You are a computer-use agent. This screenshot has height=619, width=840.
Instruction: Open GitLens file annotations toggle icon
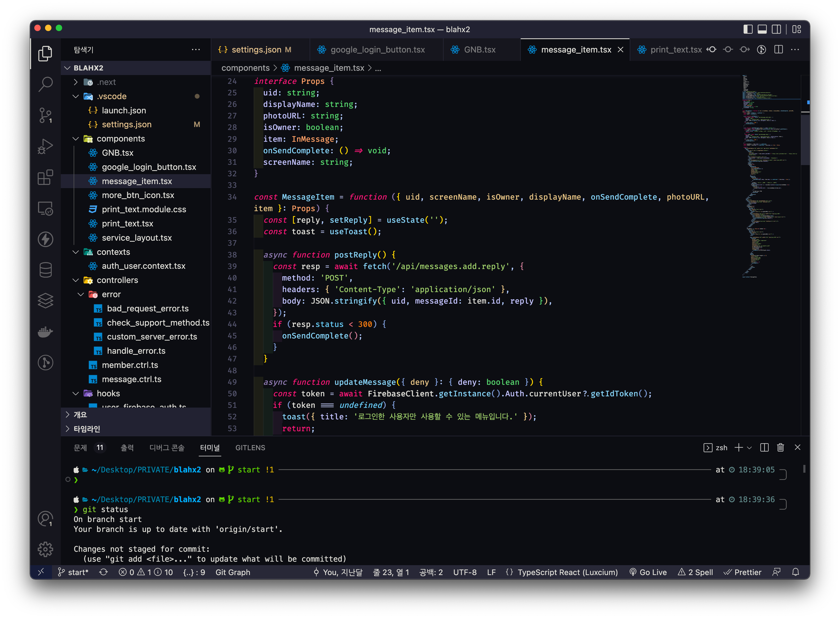pyautogui.click(x=761, y=50)
